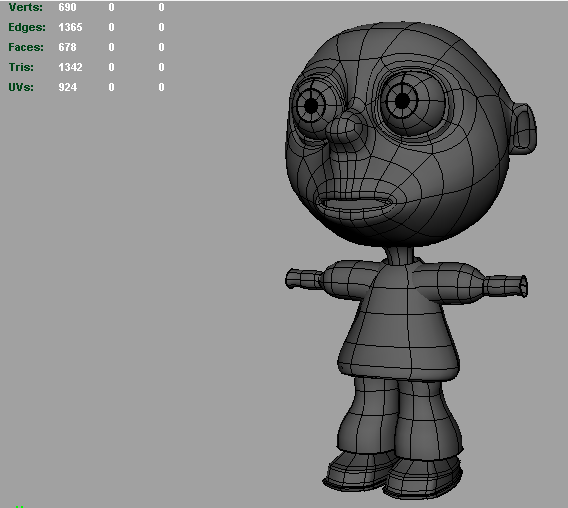The height and width of the screenshot is (508, 568).
Task: Select the Faces label in poly count
Action: pos(26,47)
